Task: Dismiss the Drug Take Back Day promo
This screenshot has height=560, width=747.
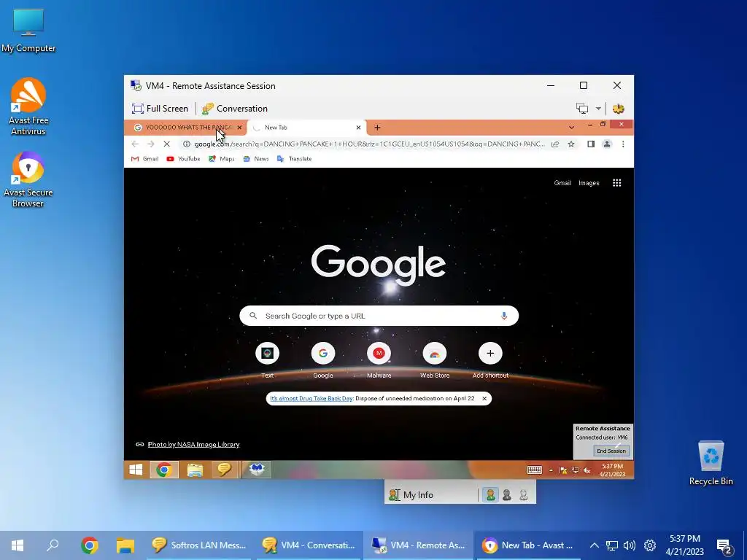Action: click(x=484, y=399)
